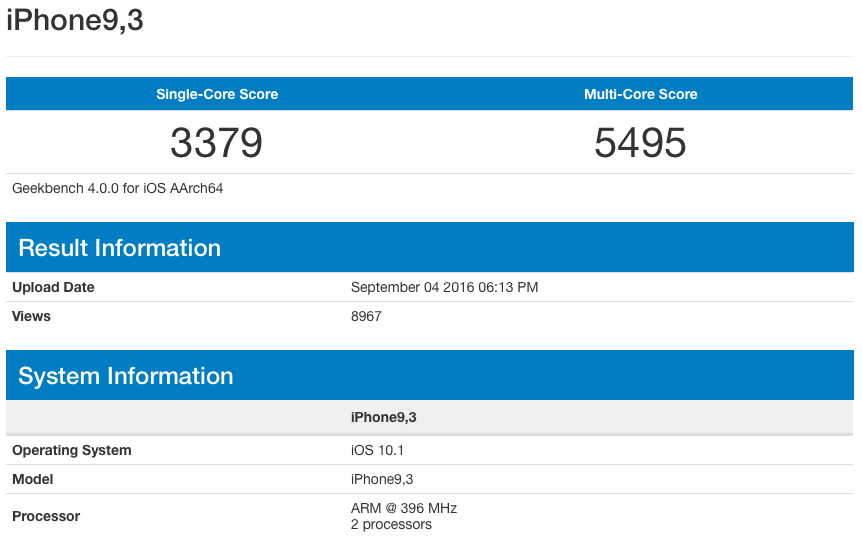862x537 pixels.
Task: Click the Upload Date label
Action: coord(53,287)
